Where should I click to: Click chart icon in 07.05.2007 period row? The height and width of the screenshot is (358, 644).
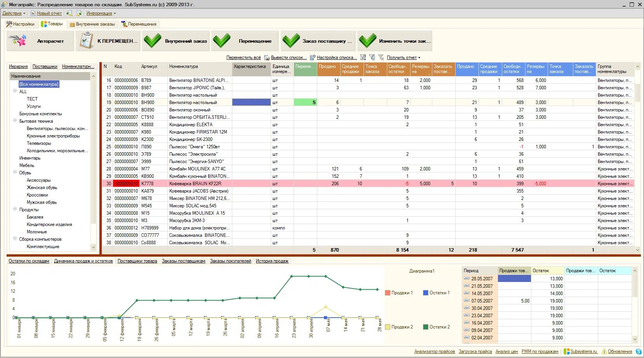tap(466, 301)
